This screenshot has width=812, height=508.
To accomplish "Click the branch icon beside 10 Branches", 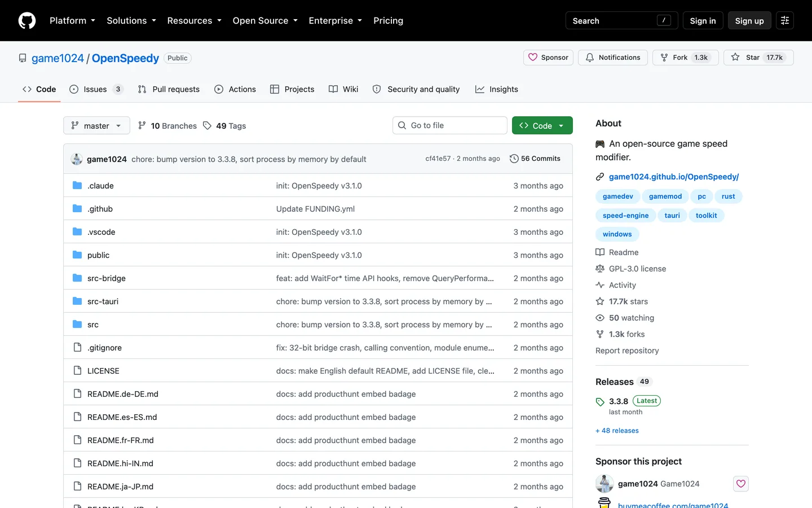I will (x=142, y=126).
